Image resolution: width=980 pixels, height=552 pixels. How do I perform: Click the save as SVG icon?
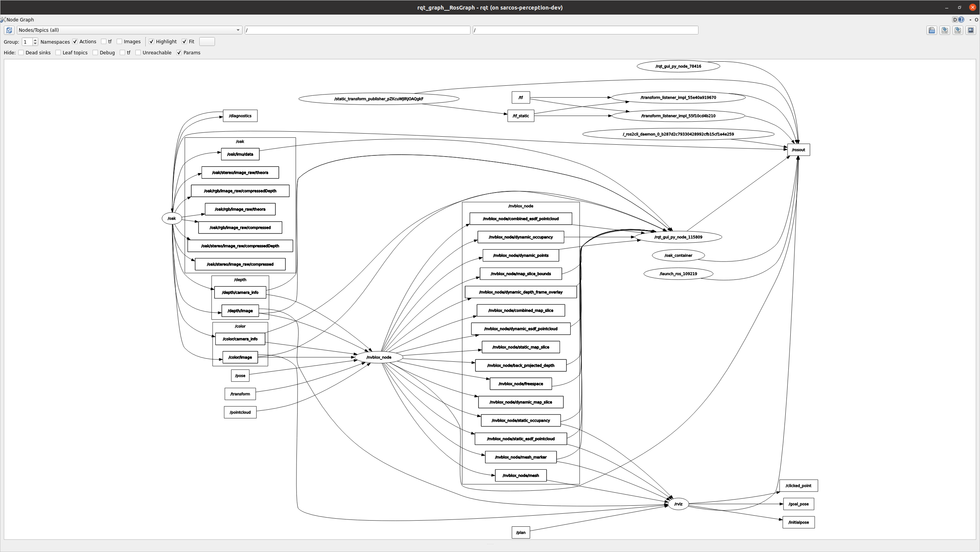(958, 30)
